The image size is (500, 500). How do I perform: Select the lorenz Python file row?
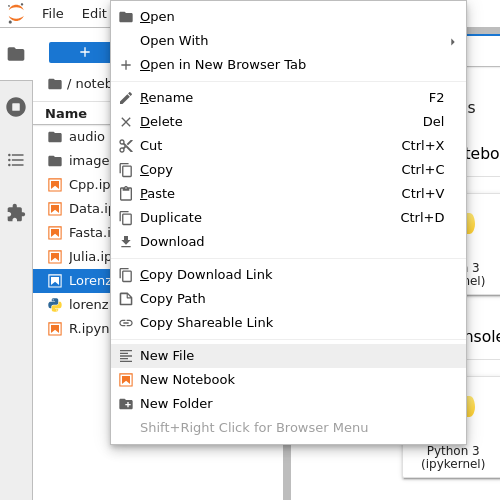[72, 305]
